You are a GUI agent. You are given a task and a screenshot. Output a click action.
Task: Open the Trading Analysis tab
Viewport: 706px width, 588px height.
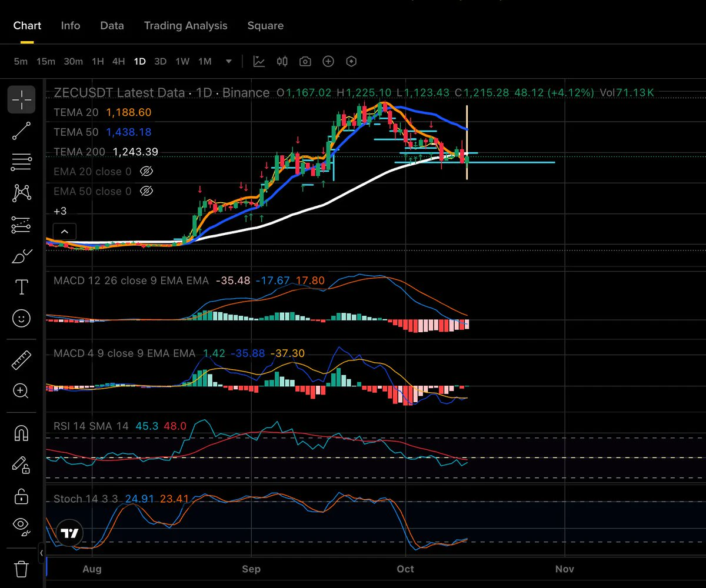(x=185, y=25)
